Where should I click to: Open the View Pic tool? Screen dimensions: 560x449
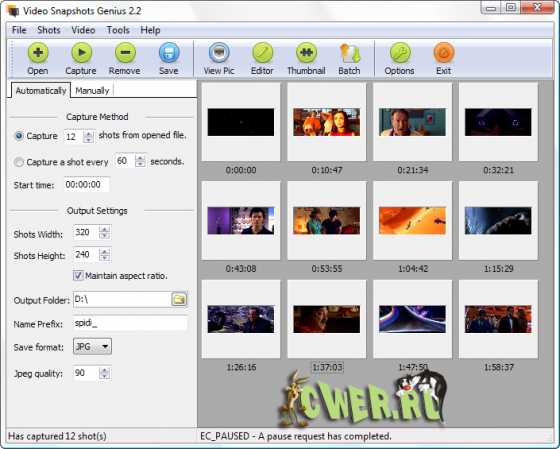click(219, 53)
